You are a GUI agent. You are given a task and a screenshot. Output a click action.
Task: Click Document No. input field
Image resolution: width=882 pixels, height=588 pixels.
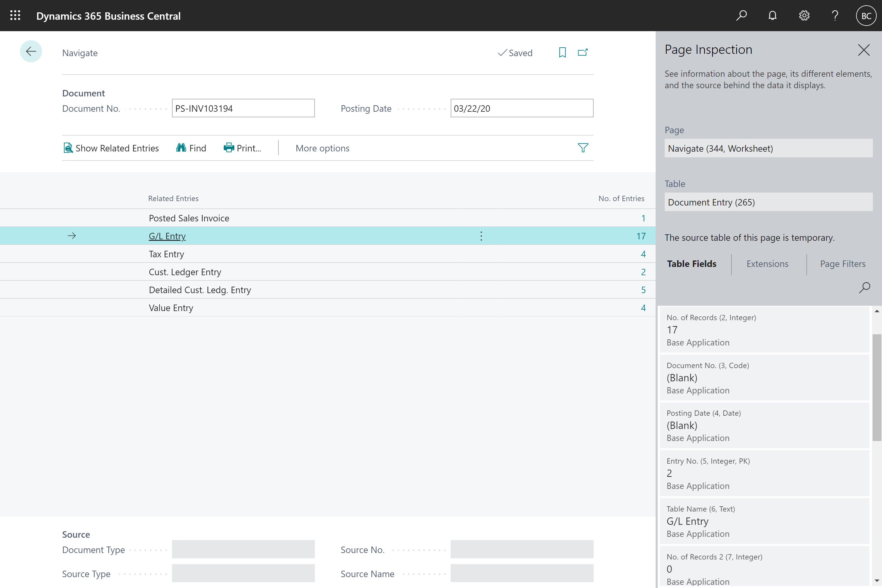(x=242, y=108)
